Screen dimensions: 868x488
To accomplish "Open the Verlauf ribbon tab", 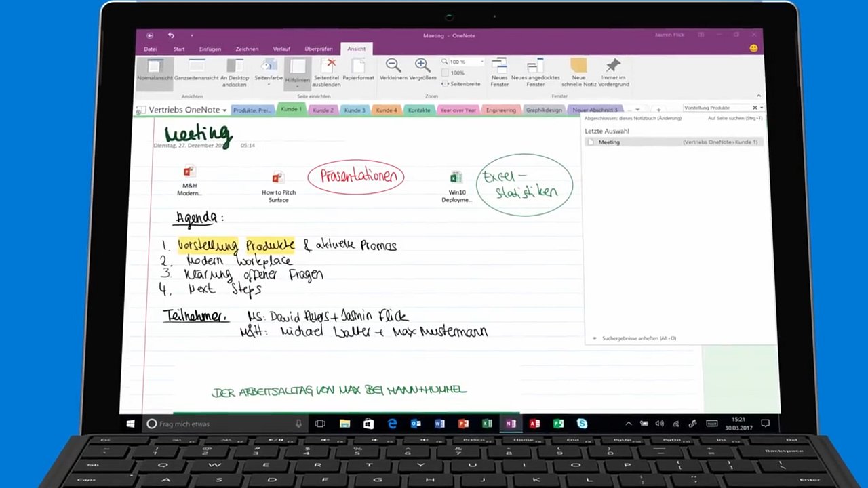I will pyautogui.click(x=281, y=49).
